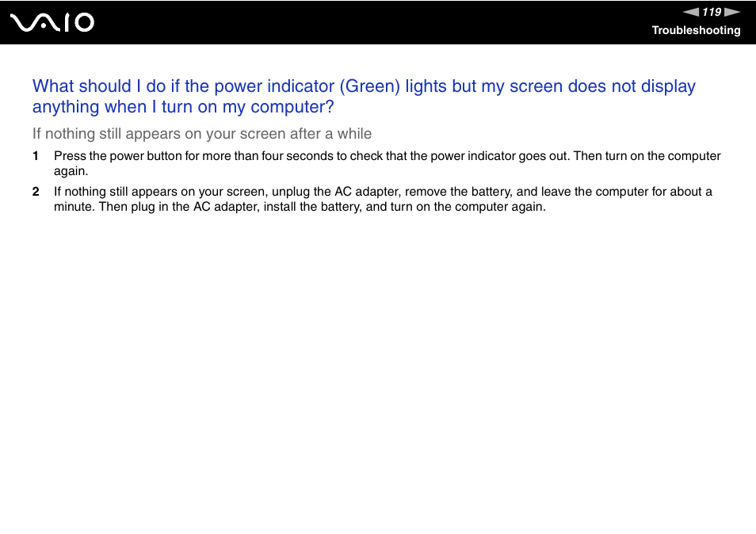Click the blank page area below the steps
Image resolution: width=756 pixels, height=534 pixels.
click(x=378, y=371)
